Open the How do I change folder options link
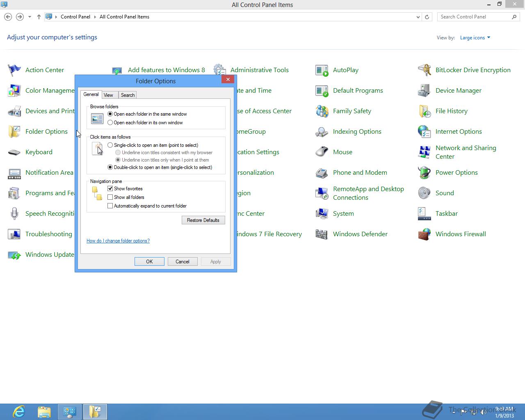 point(118,241)
